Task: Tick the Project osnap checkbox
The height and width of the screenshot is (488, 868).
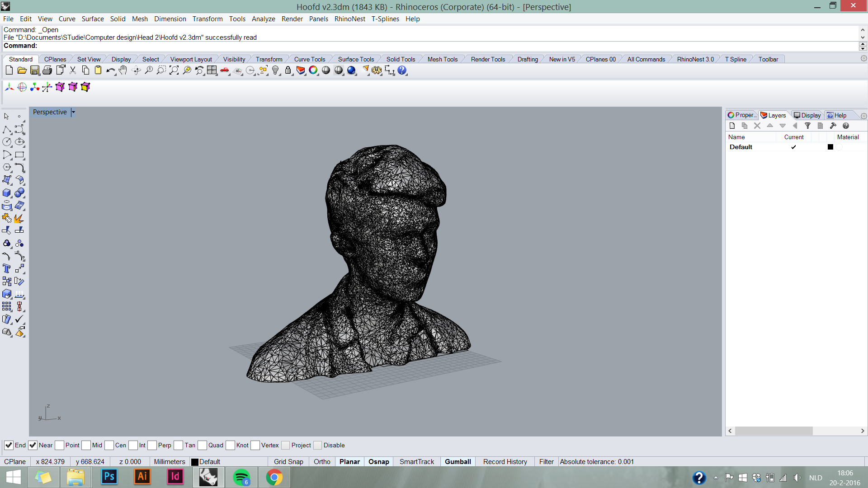Action: [x=285, y=446]
